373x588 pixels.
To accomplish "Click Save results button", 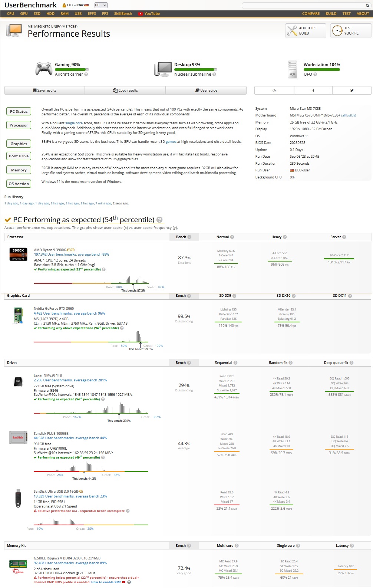I will (x=44, y=91).
